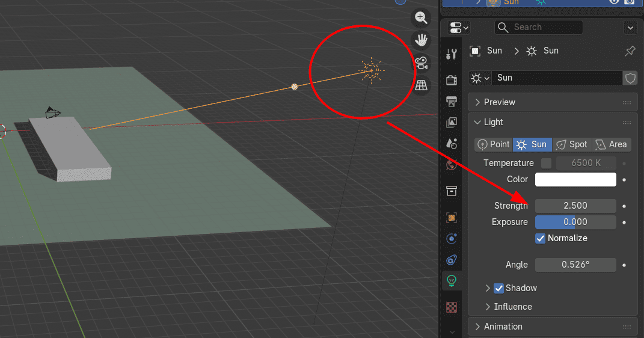Click the Strength animate property dot

pos(624,206)
